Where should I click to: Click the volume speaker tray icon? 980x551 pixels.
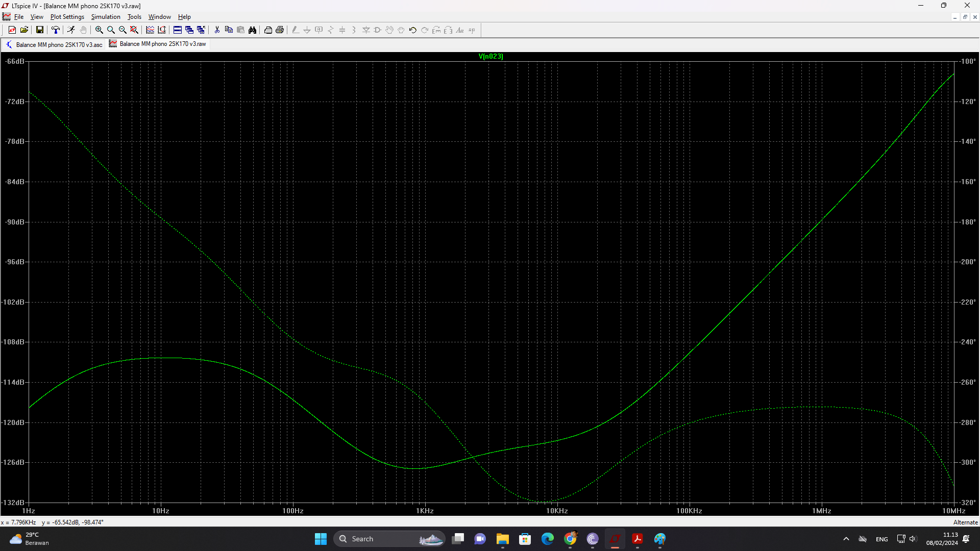click(913, 539)
